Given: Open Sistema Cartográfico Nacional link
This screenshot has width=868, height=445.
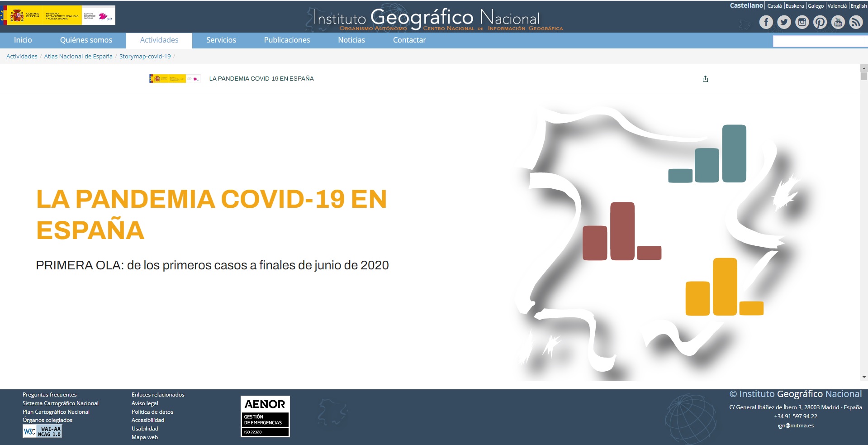Looking at the screenshot, I should (61, 403).
